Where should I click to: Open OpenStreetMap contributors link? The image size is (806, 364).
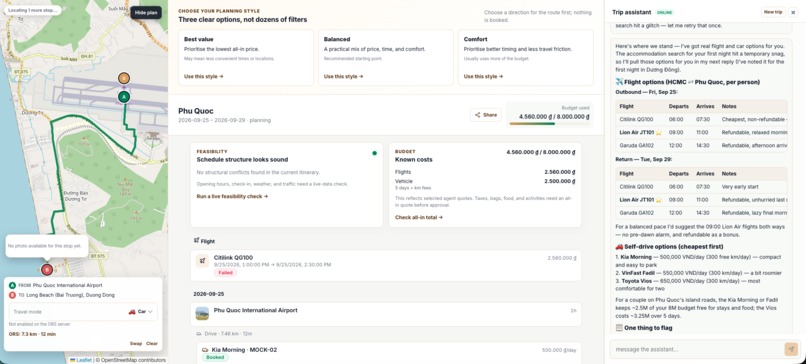click(x=133, y=360)
